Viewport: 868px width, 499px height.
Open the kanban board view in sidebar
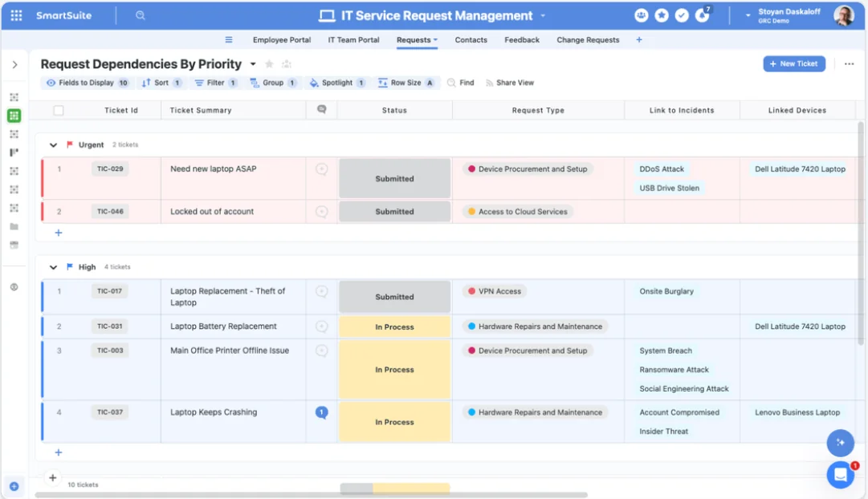(x=14, y=152)
